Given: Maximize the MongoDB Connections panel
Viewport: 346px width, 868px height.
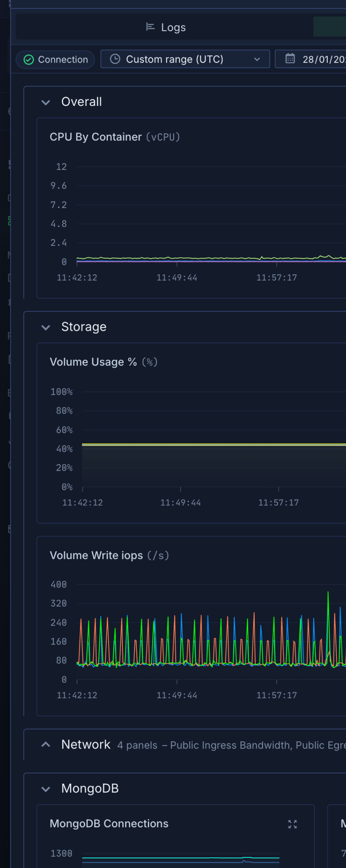Looking at the screenshot, I should (292, 824).
